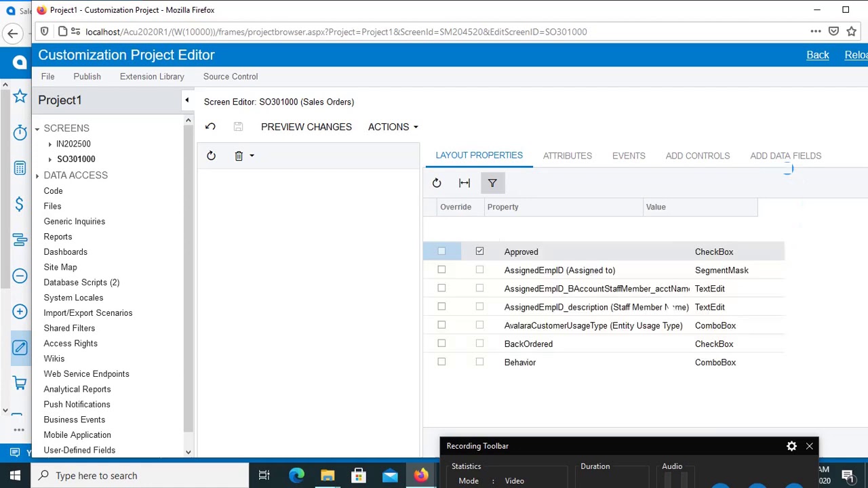Open the shopping cart icon in sidebar
The height and width of the screenshot is (488, 868).
pos(20,383)
